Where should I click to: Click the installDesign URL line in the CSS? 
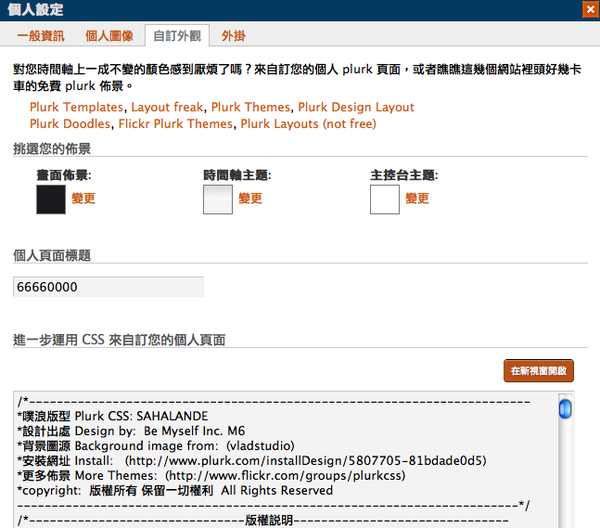point(252,461)
